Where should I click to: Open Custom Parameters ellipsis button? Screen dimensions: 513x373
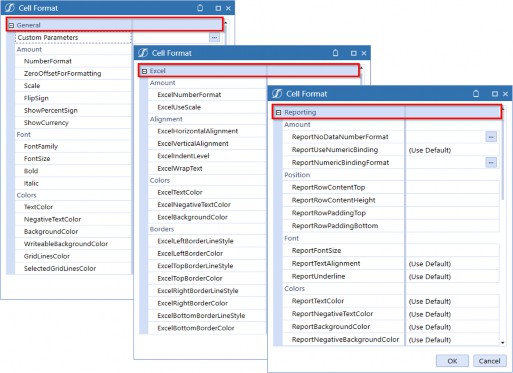214,37
